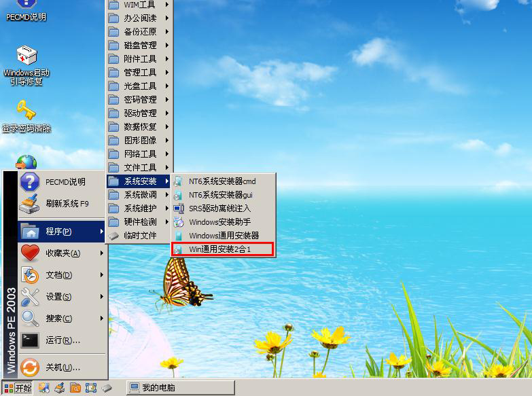Click the 收藏夹(A) heart icon

pyautogui.click(x=30, y=253)
